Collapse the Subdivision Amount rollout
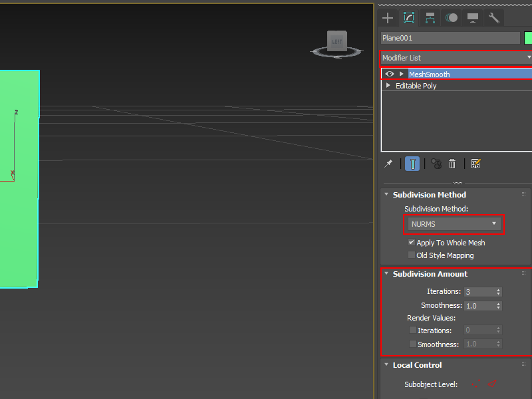 click(x=386, y=273)
